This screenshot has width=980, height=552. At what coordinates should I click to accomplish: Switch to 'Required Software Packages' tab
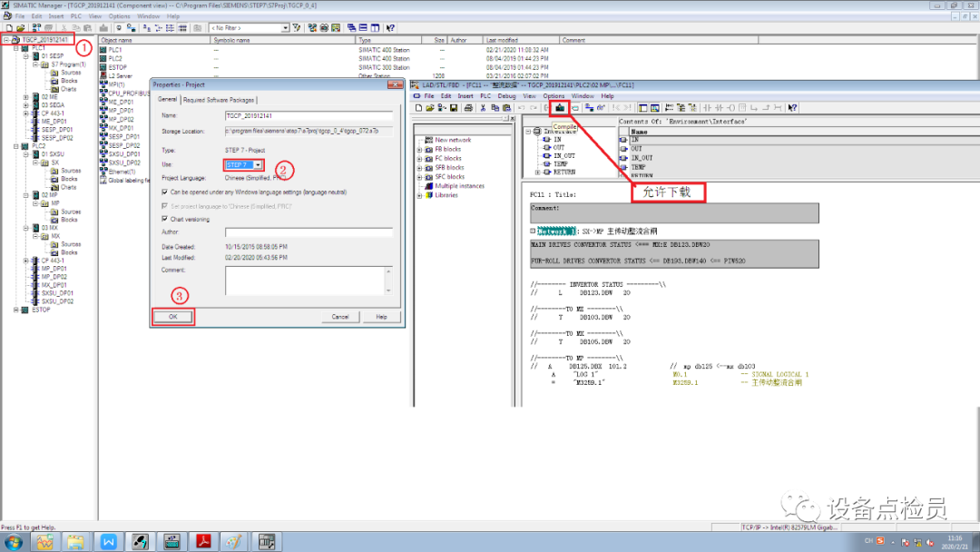[x=219, y=100]
